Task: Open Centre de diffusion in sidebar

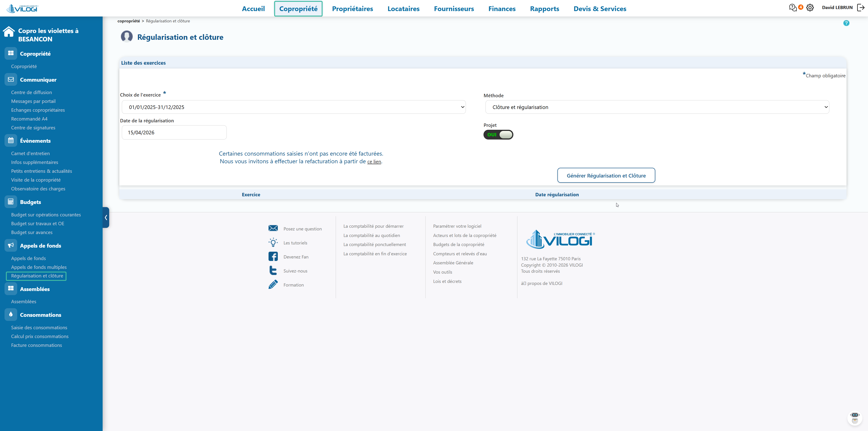Action: [31, 92]
